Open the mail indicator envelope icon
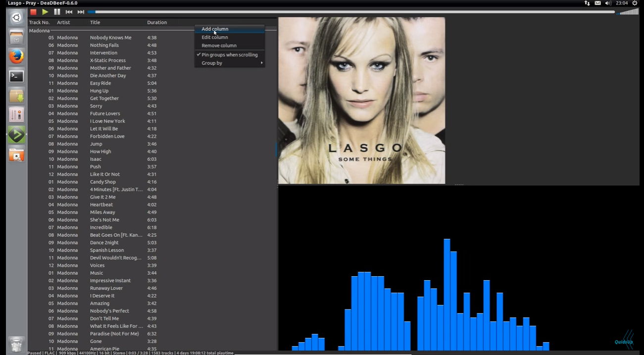Screen dimensions: 644x355 tap(597, 3)
